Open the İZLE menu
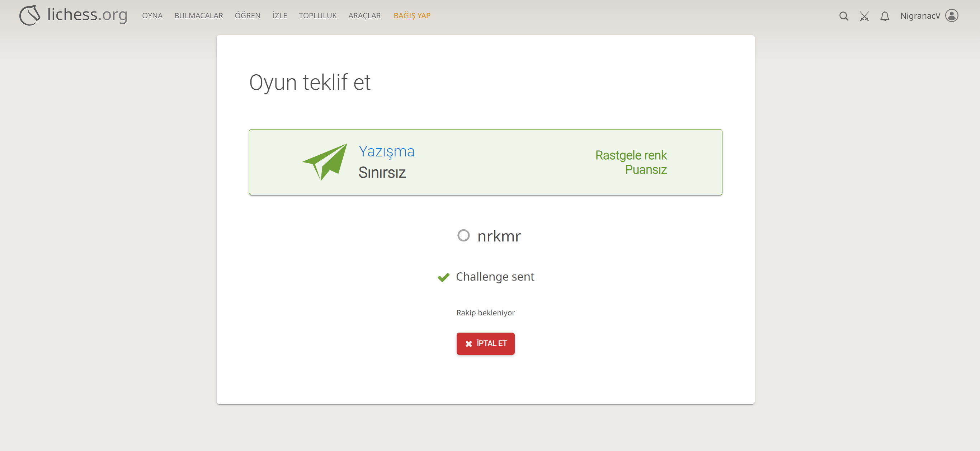980x451 pixels. [279, 15]
